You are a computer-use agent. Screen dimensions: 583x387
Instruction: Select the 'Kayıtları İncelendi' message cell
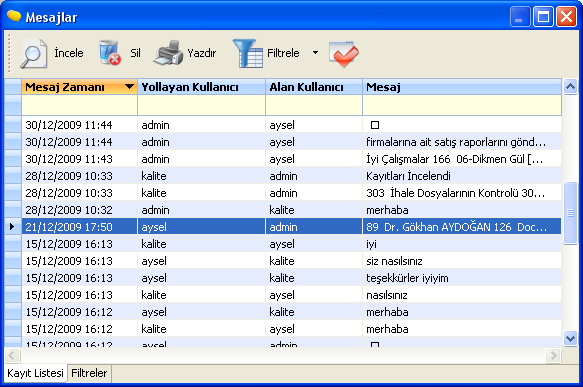(x=462, y=176)
